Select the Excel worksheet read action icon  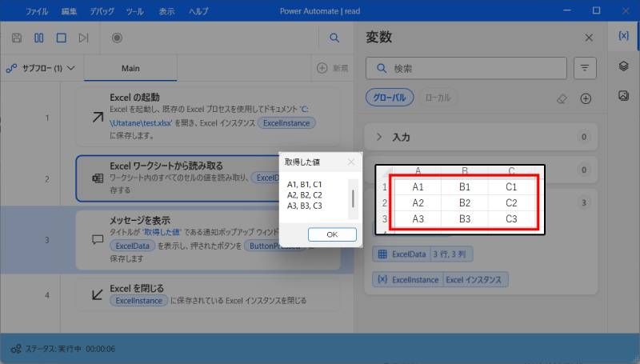98,178
